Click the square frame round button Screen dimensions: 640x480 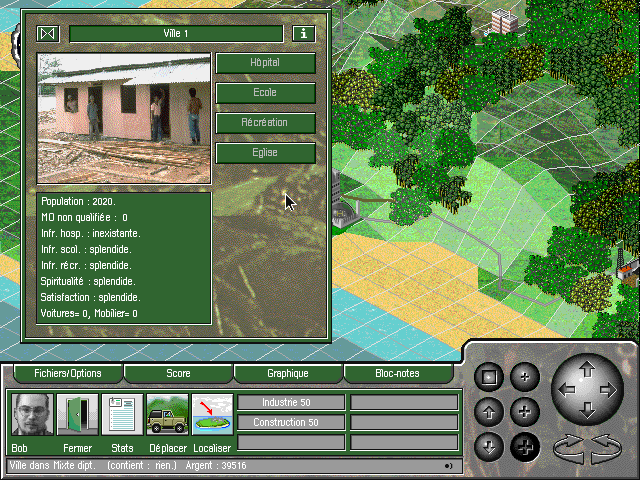pyautogui.click(x=489, y=377)
